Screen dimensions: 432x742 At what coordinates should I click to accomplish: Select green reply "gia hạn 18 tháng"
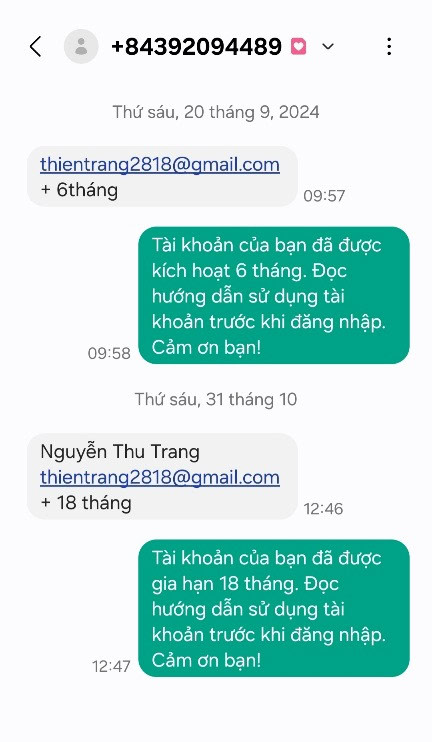click(274, 608)
